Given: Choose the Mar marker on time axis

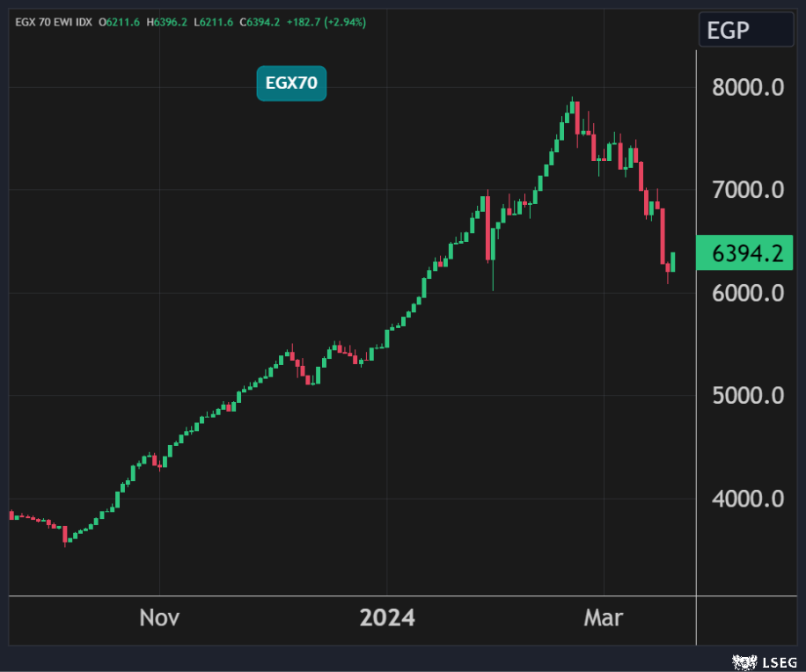Looking at the screenshot, I should pyautogui.click(x=604, y=617).
